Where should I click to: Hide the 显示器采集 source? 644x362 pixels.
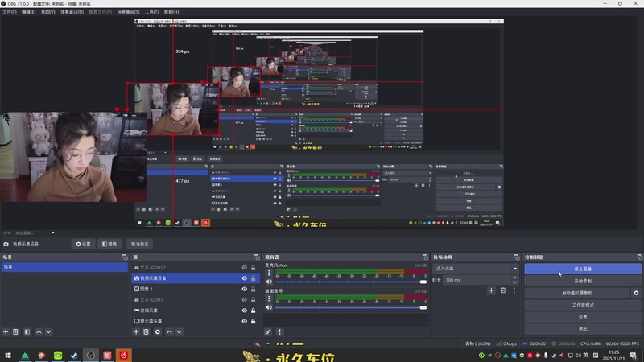245,321
